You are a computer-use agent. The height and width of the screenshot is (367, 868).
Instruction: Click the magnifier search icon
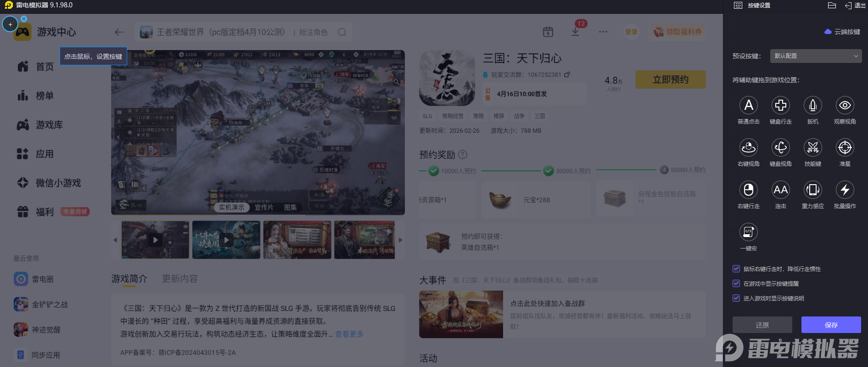tap(342, 32)
